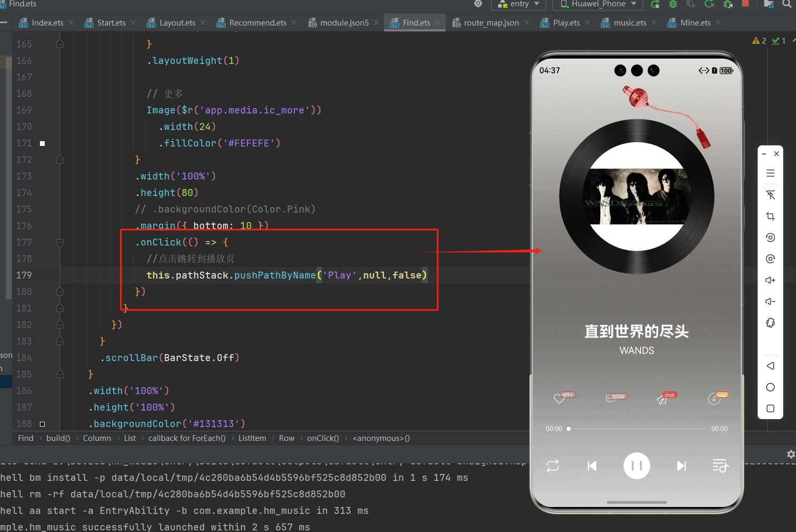This screenshot has width=796, height=532.
Task: Pause playback with the center pause button
Action: [x=636, y=466]
